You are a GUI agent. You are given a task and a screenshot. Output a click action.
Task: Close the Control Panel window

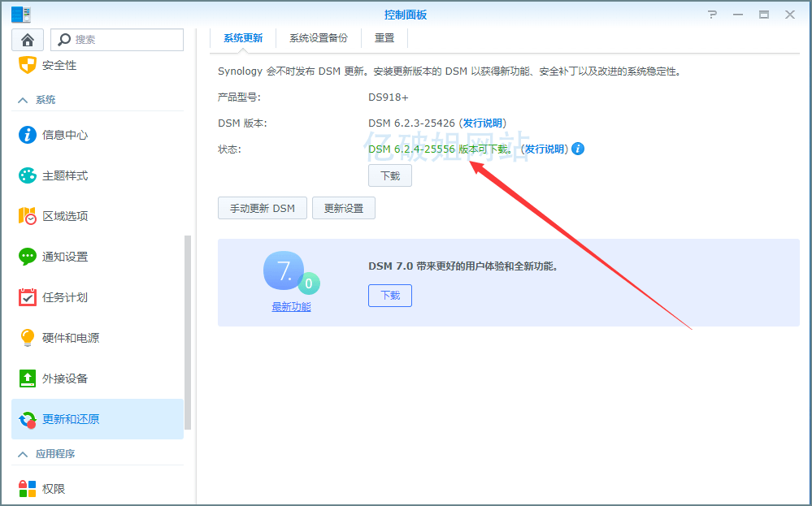790,15
